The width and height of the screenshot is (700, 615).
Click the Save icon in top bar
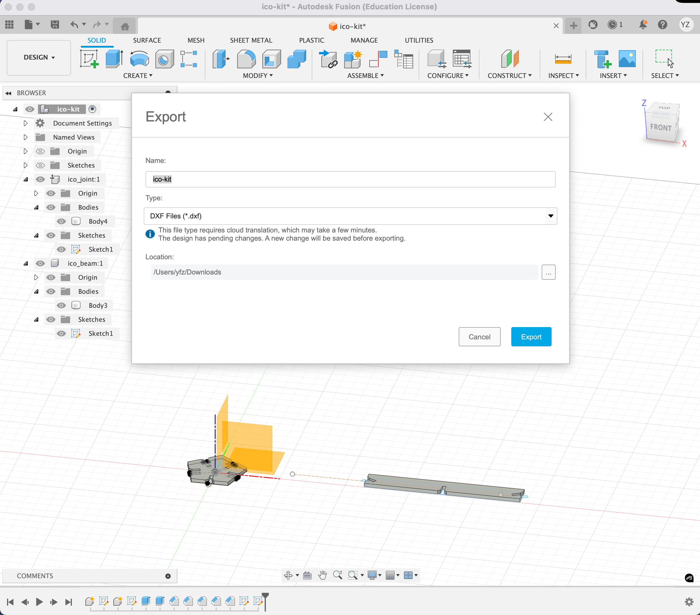(55, 25)
